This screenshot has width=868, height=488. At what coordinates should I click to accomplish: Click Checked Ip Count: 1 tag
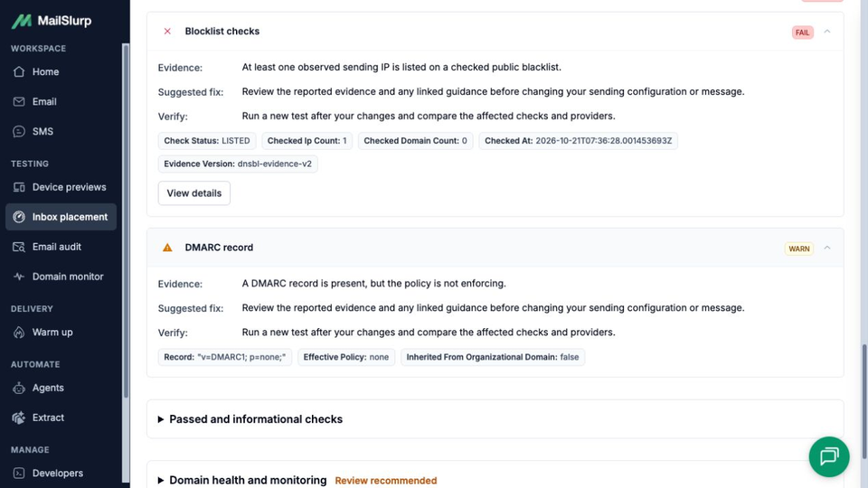point(307,141)
